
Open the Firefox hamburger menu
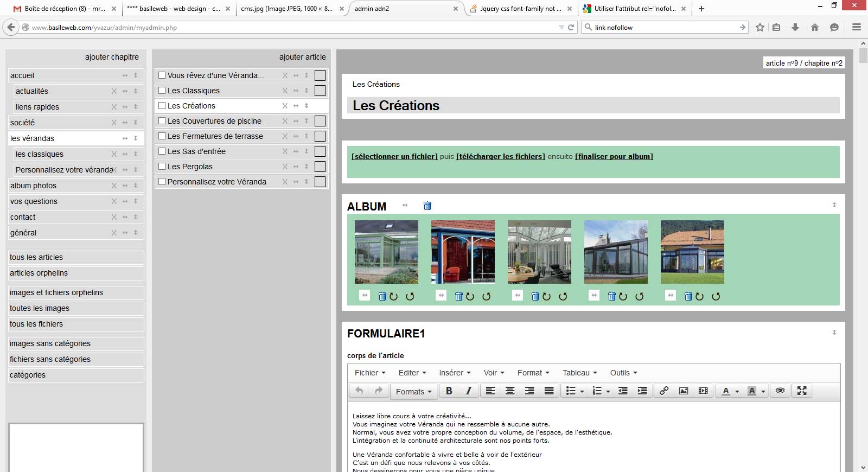857,27
